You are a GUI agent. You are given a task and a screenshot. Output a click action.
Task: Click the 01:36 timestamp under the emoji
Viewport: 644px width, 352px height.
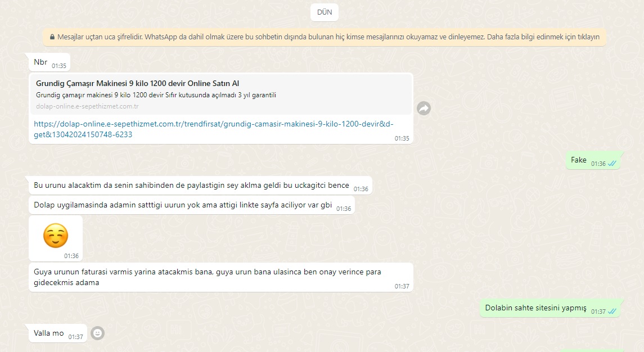(x=71, y=256)
